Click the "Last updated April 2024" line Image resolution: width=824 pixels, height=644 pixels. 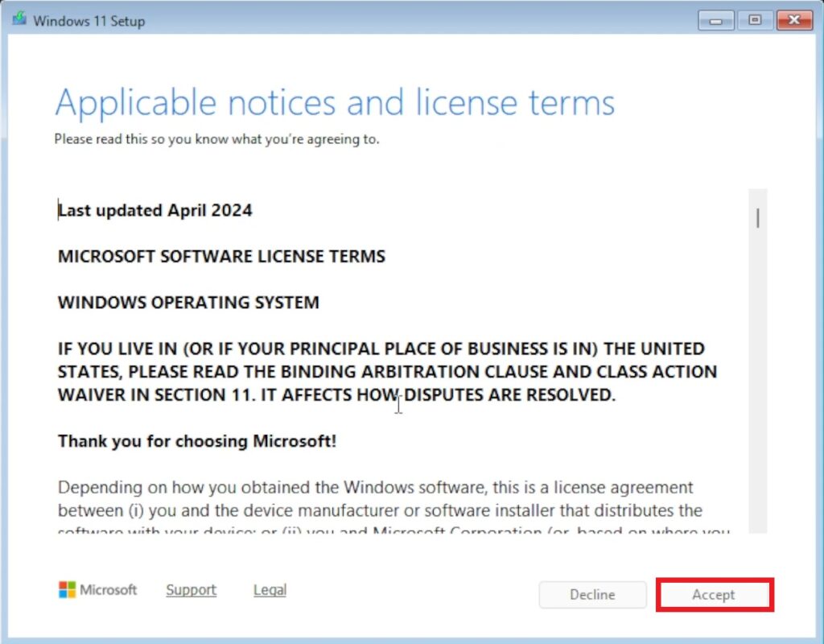point(155,210)
